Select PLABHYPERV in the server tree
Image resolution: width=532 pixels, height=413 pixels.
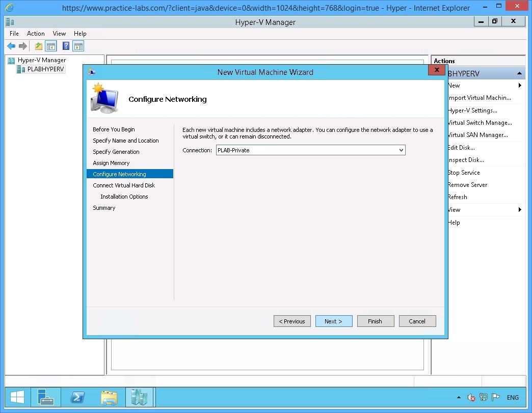pyautogui.click(x=44, y=69)
